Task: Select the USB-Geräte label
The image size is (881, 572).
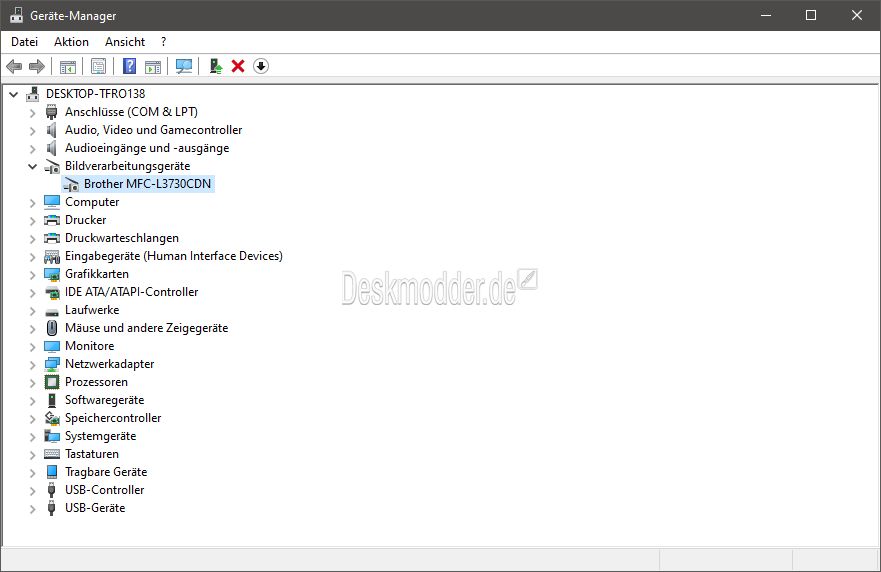Action: point(95,507)
